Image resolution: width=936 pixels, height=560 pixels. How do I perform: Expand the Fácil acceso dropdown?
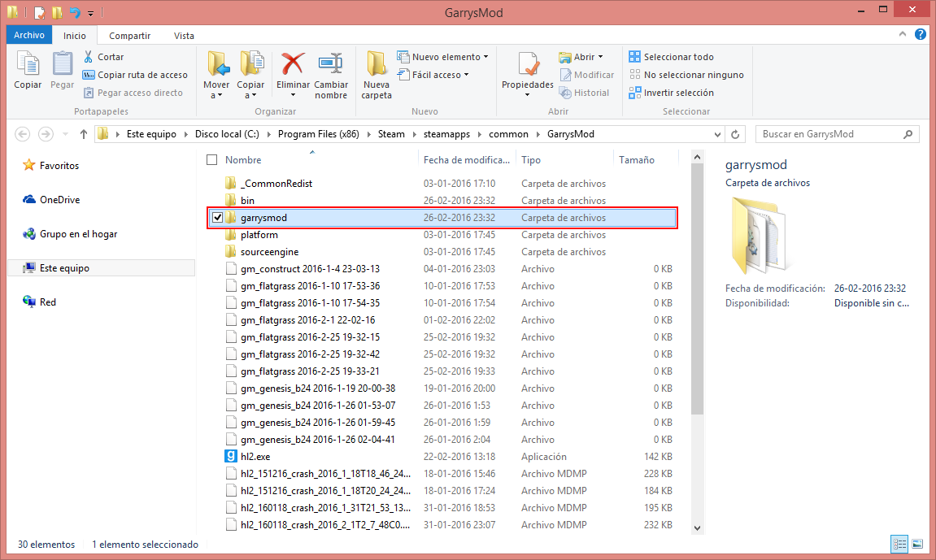[x=466, y=75]
